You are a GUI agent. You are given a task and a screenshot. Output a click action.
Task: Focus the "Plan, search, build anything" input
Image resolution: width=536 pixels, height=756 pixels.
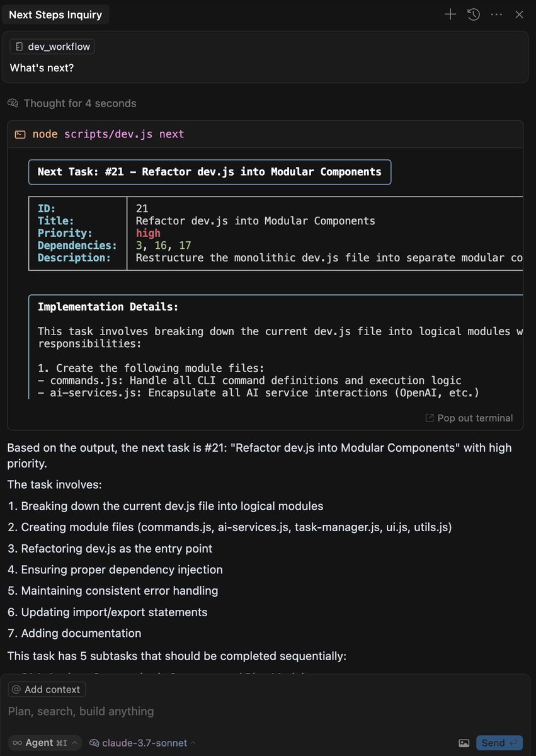[x=189, y=711]
